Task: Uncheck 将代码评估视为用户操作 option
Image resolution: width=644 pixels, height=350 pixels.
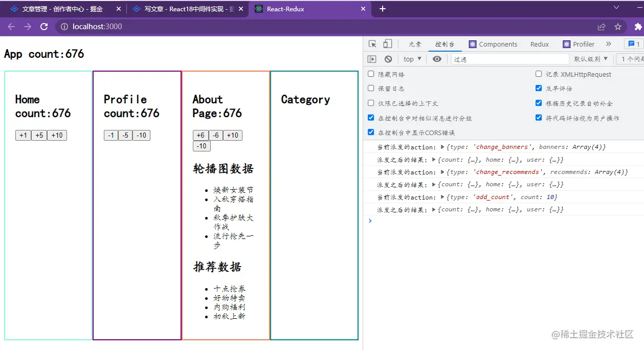Action: click(x=539, y=117)
